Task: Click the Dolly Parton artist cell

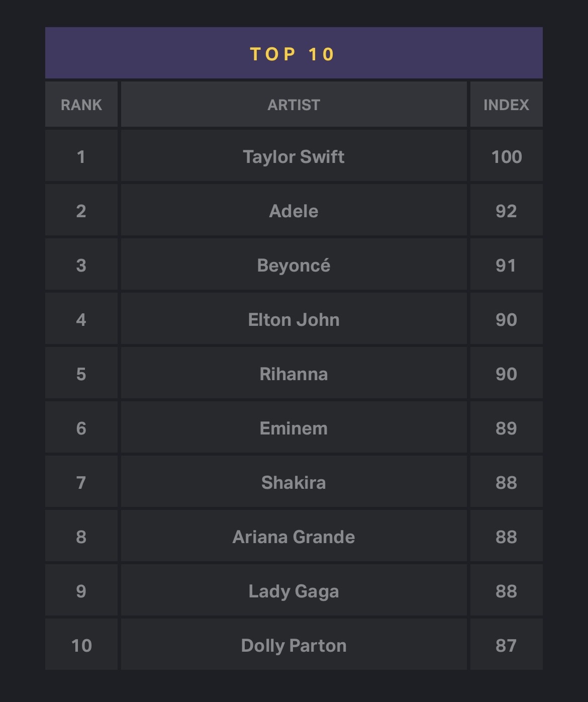Action: point(294,645)
